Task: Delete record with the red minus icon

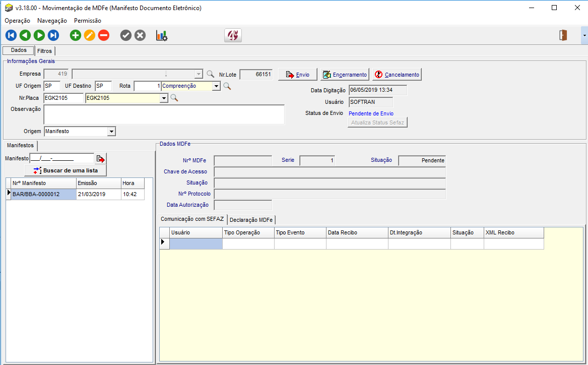Action: (x=104, y=35)
